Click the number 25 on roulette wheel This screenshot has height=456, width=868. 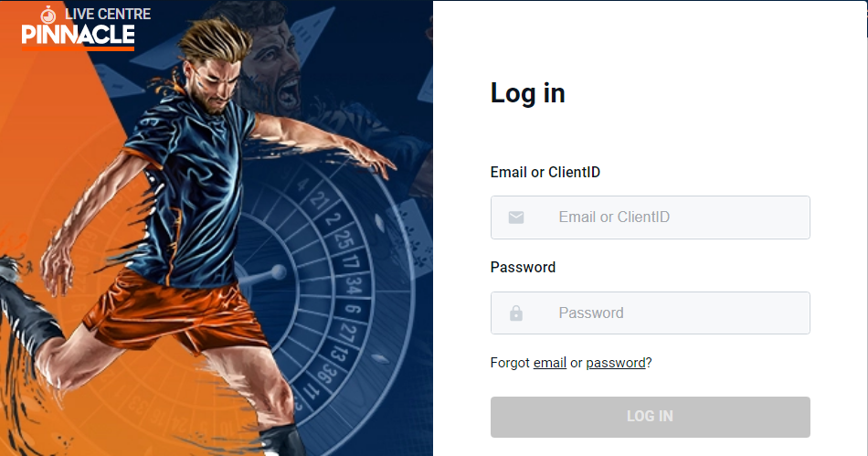pos(344,239)
